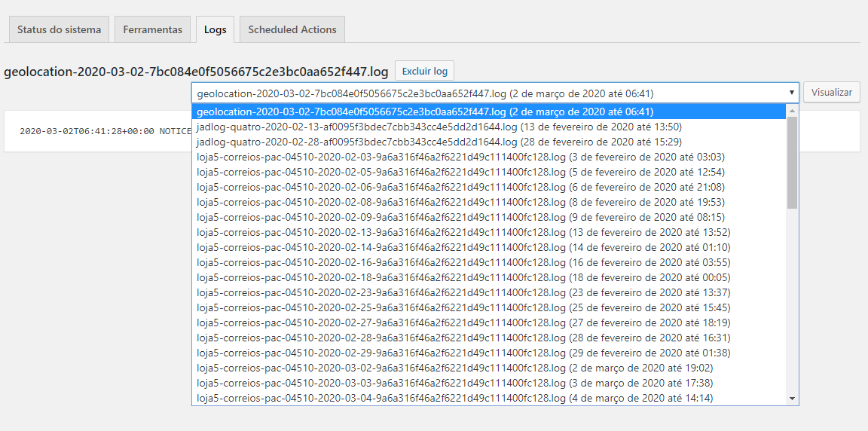Choose jadlog-quatro 28 de fevereiro log

tap(439, 142)
